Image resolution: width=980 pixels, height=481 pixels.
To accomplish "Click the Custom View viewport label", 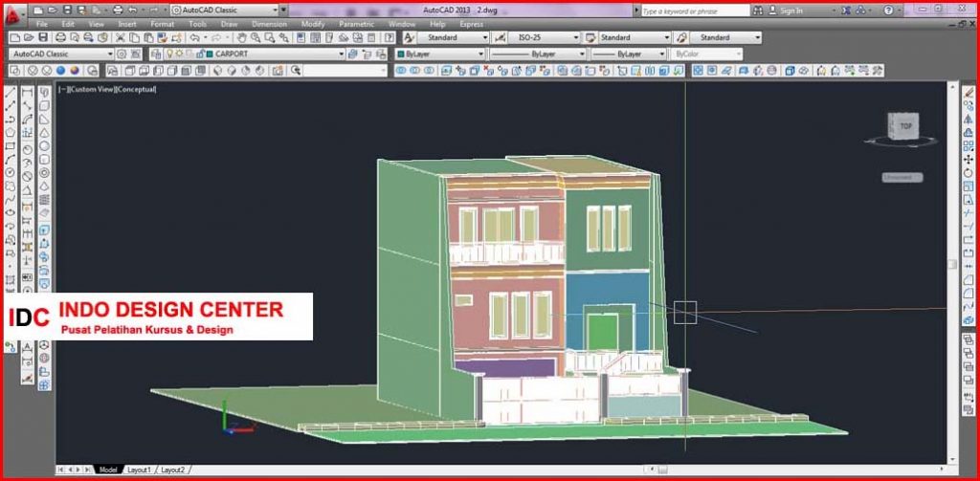I will 93,89.
